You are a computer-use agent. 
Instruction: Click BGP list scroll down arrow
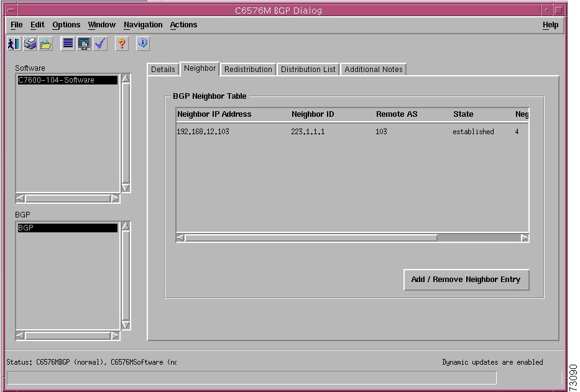point(126,325)
